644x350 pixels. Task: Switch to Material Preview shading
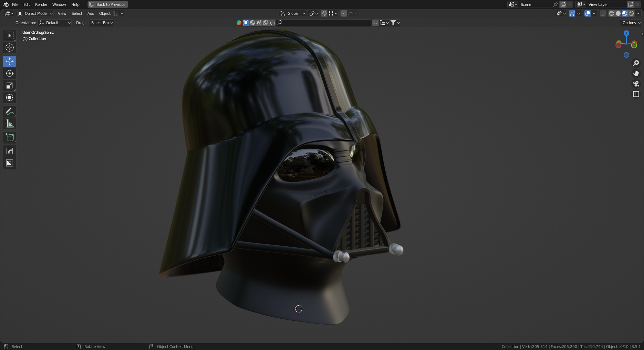click(x=625, y=13)
